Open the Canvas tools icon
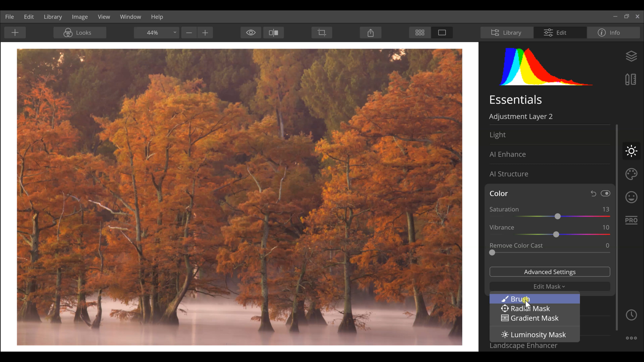This screenshot has width=644, height=362. (631, 79)
